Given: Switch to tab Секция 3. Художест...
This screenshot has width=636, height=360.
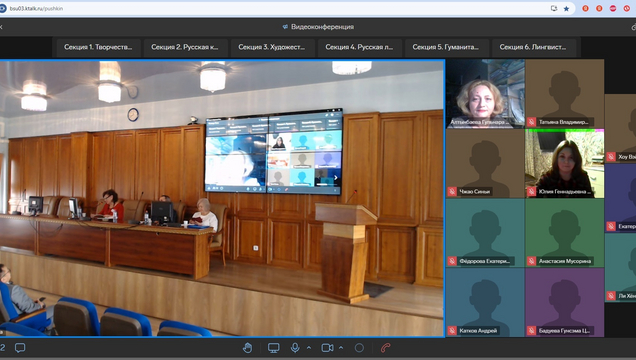Looking at the screenshot, I should (272, 47).
